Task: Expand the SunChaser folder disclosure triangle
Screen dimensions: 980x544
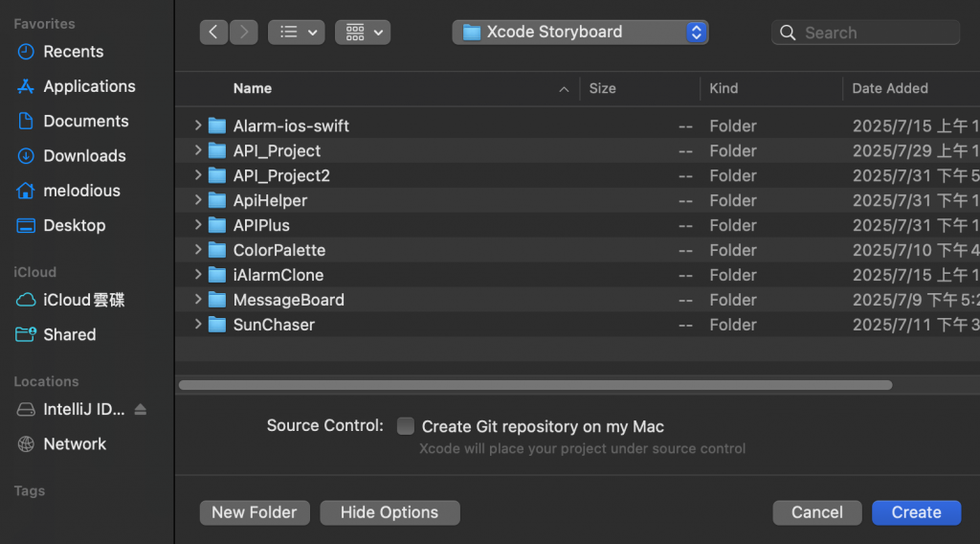Action: (x=198, y=325)
